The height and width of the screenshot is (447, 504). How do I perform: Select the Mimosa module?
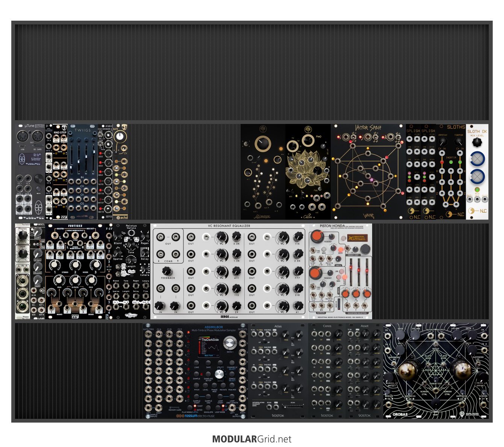pos(263,172)
